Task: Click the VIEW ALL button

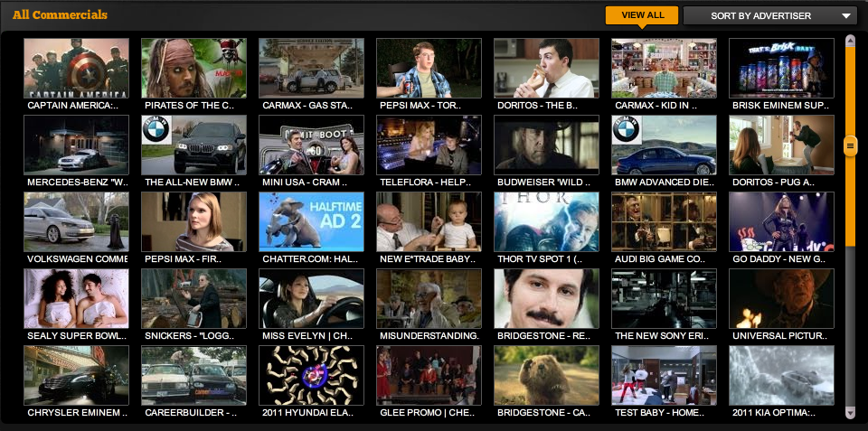Action: [x=642, y=15]
